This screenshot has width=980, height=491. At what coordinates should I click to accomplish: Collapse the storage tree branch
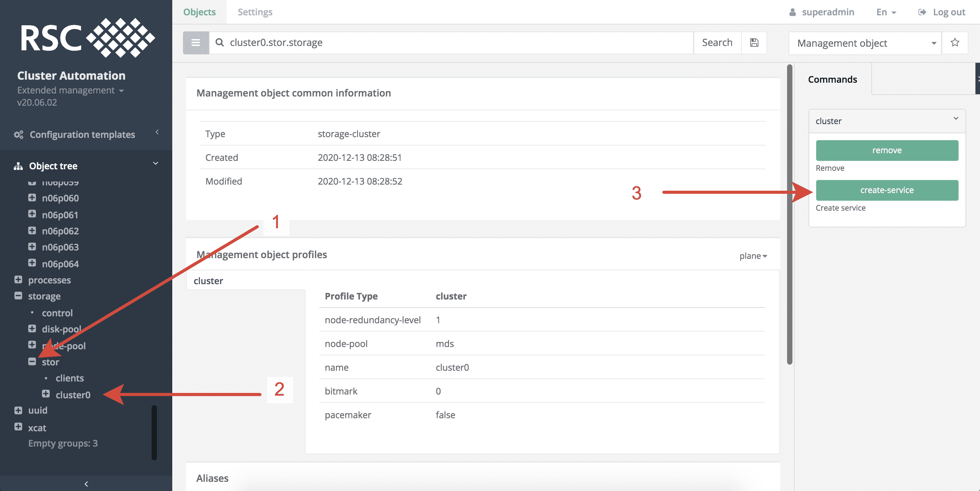click(x=18, y=296)
